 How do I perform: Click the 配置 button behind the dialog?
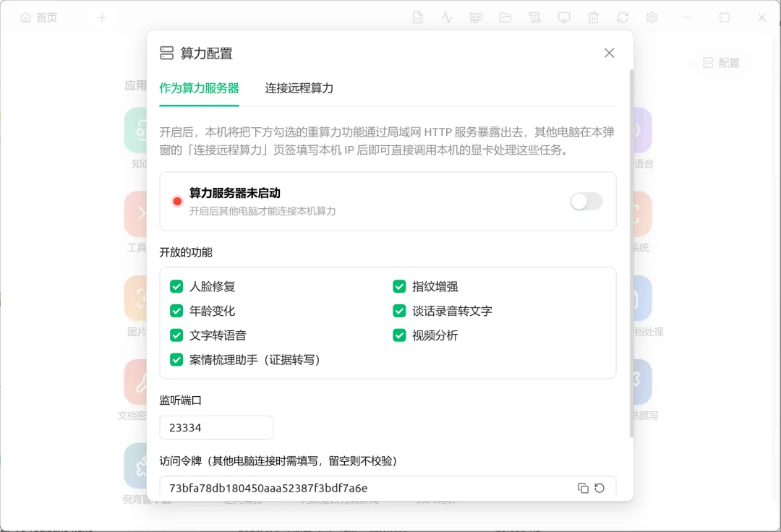[x=721, y=63]
